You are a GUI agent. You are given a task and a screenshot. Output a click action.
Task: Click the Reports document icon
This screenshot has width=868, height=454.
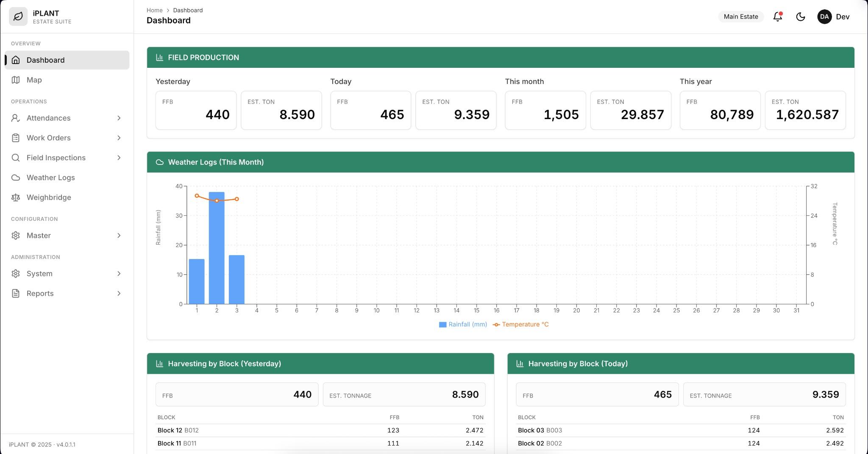point(16,293)
